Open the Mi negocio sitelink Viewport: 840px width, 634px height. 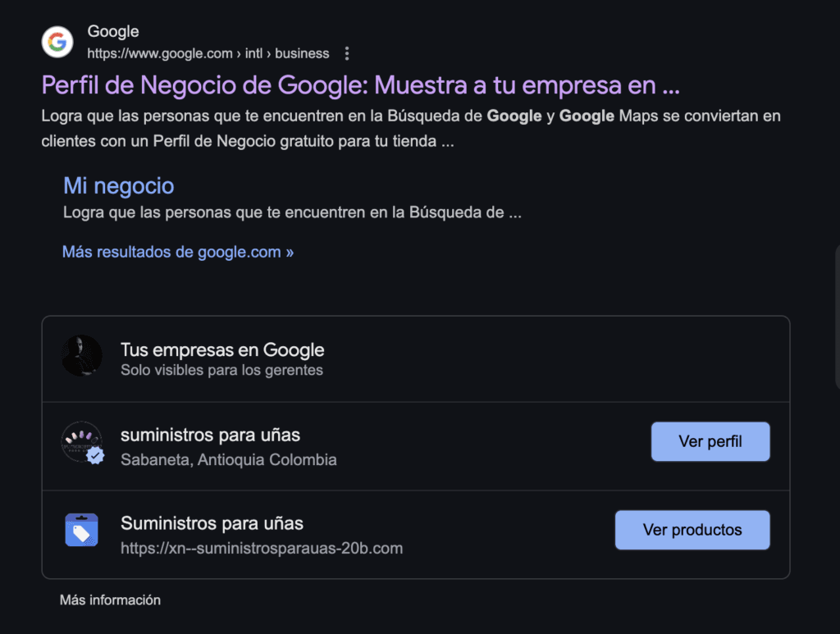pyautogui.click(x=118, y=185)
